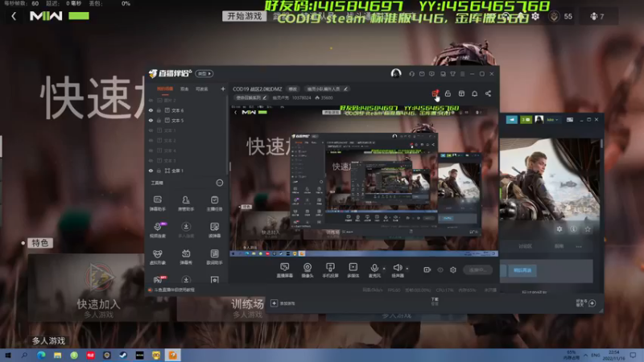Click the layout window icon next to bell
This screenshot has height=362, width=644.
[461, 93]
